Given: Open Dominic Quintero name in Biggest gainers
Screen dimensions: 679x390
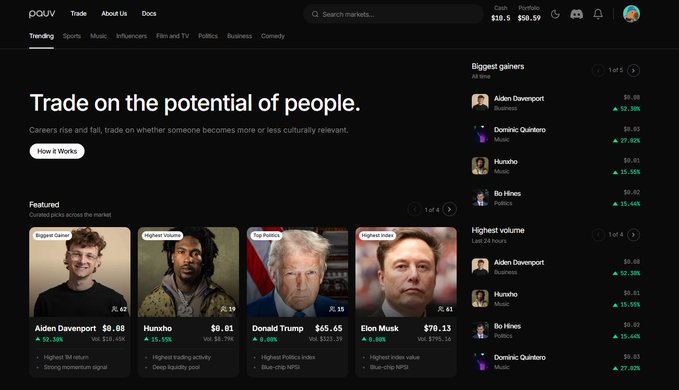Looking at the screenshot, I should pyautogui.click(x=520, y=130).
